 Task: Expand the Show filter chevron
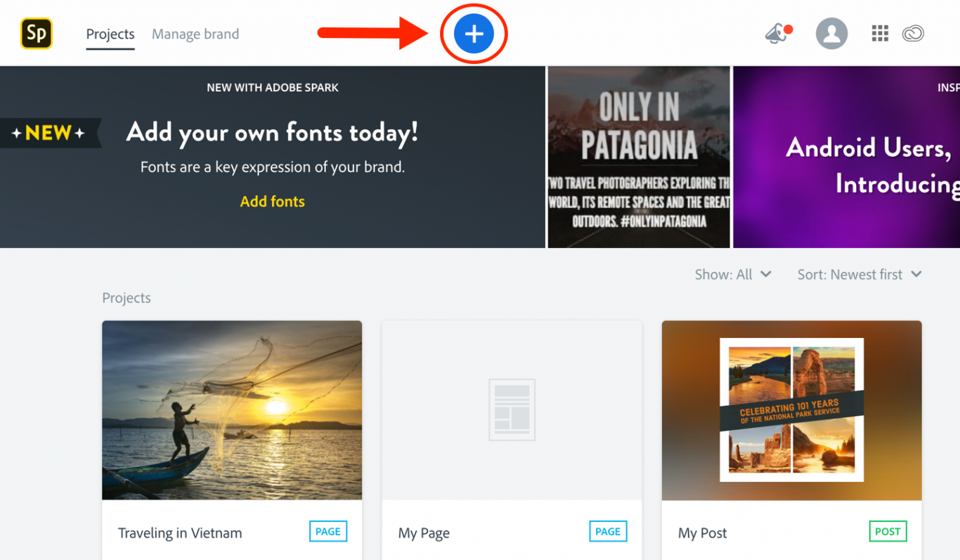point(767,275)
